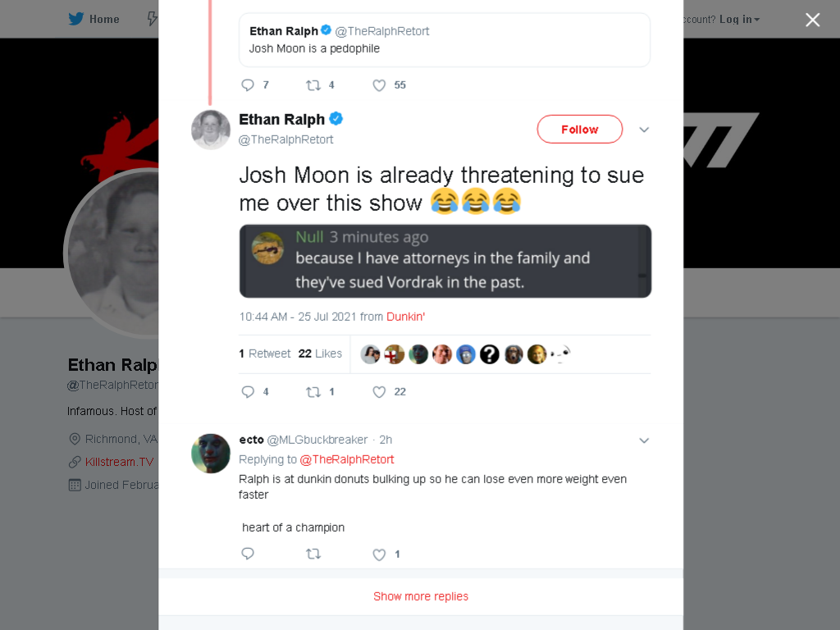840x630 pixels.
Task: Retweet the Josh Moon threatening tweet
Action: tap(313, 392)
